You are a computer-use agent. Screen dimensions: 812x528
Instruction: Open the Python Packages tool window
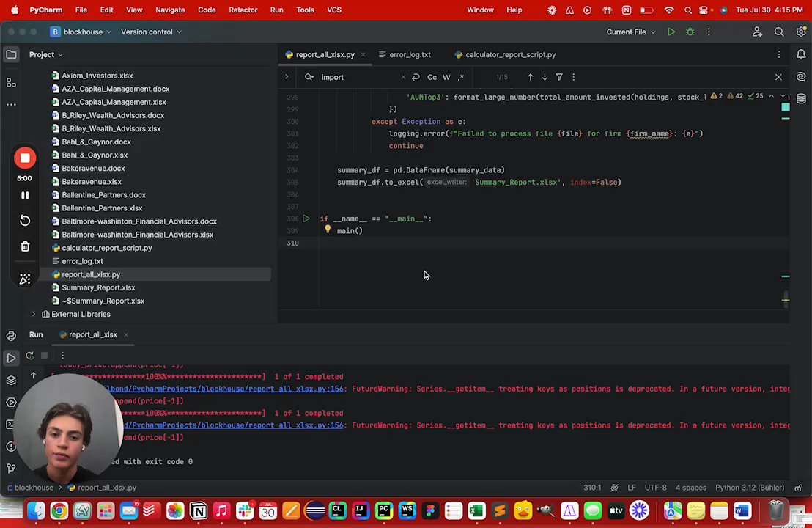tap(11, 380)
